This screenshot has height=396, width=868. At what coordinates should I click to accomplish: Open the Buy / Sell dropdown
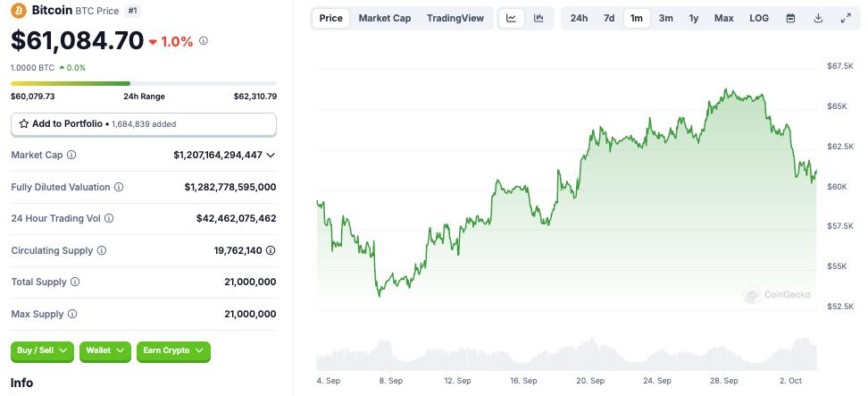pyautogui.click(x=43, y=350)
